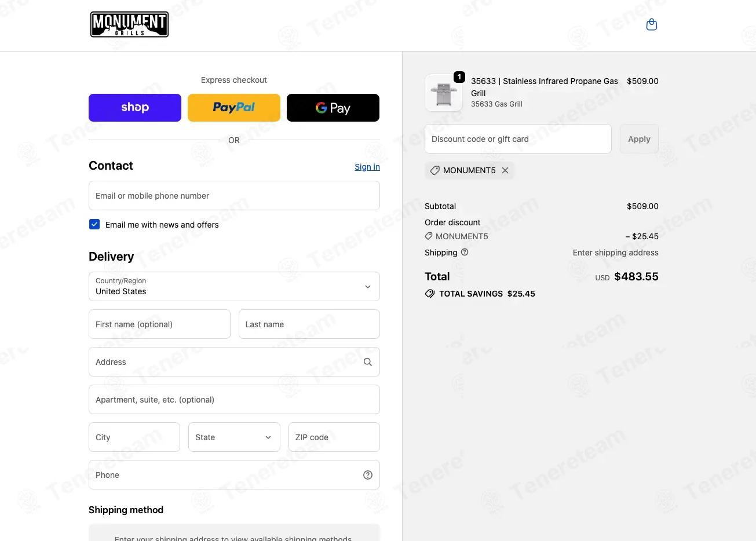Click the Email or mobile phone number field

tap(234, 196)
